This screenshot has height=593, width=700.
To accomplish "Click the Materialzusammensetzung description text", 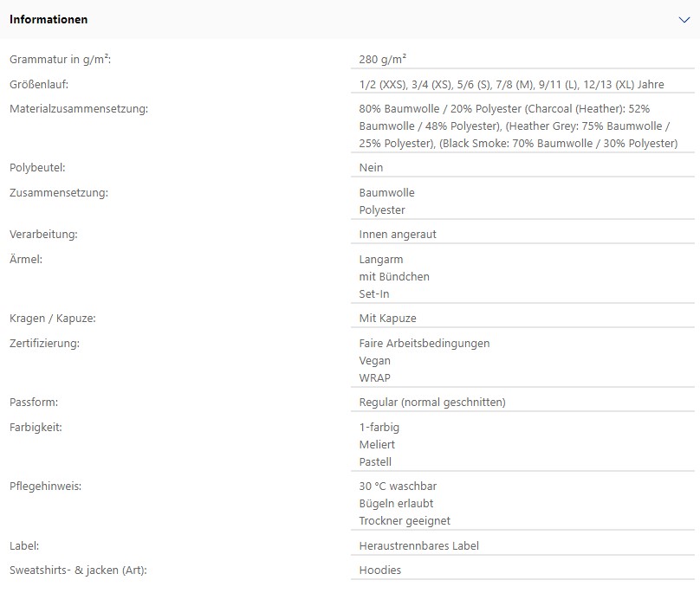I will point(518,126).
